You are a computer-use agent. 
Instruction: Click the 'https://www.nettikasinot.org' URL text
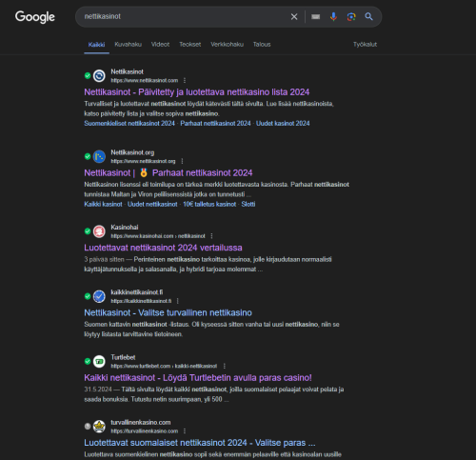143,161
